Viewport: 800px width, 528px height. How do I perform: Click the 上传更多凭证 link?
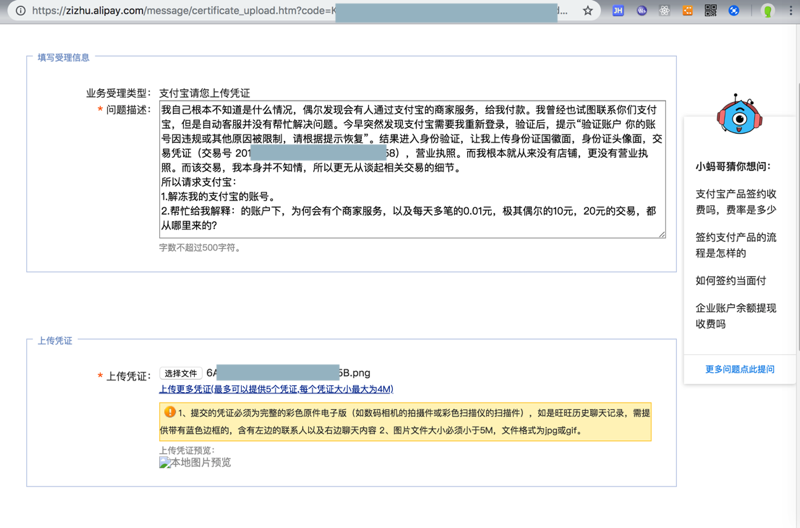point(276,389)
